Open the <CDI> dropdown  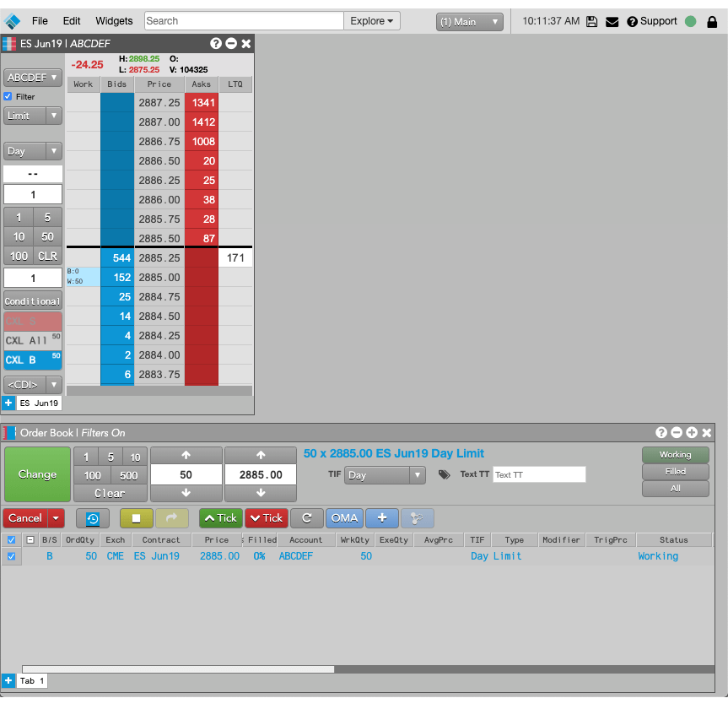point(54,385)
